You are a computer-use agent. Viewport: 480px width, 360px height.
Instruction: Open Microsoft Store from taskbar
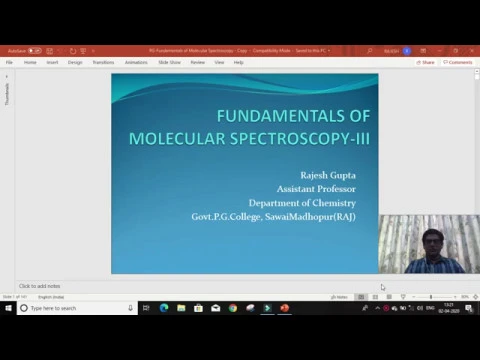pos(198,308)
